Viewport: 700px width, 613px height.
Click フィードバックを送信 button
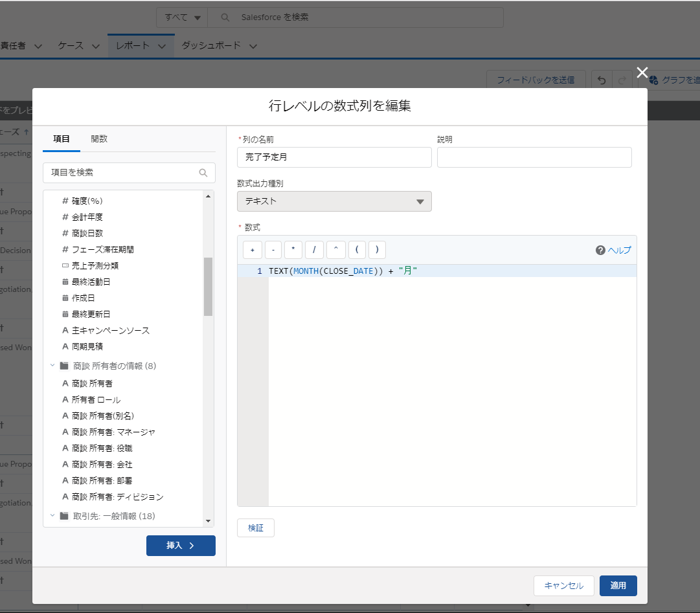(x=536, y=80)
